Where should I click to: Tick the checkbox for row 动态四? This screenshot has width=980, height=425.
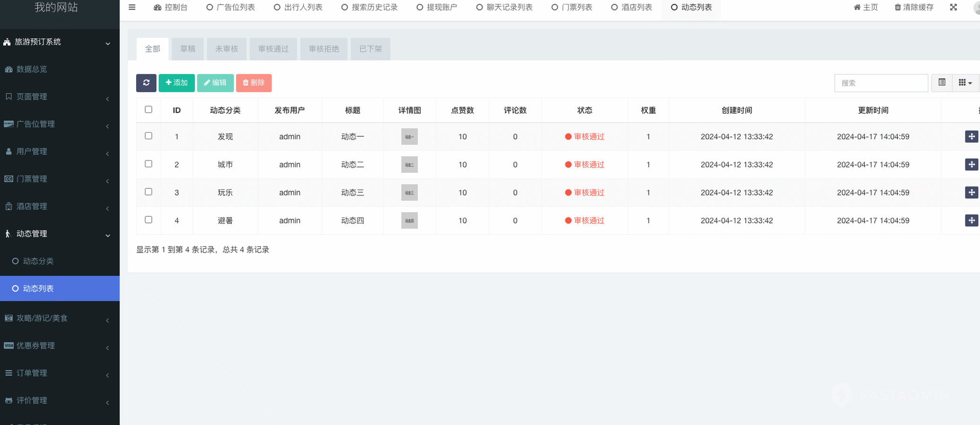click(148, 220)
